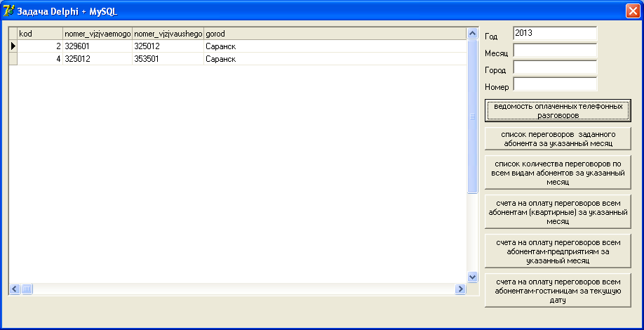Image resolution: width=644 pixels, height=330 pixels.
Task: Click vertical scrollbar up arrow
Action: (473, 33)
